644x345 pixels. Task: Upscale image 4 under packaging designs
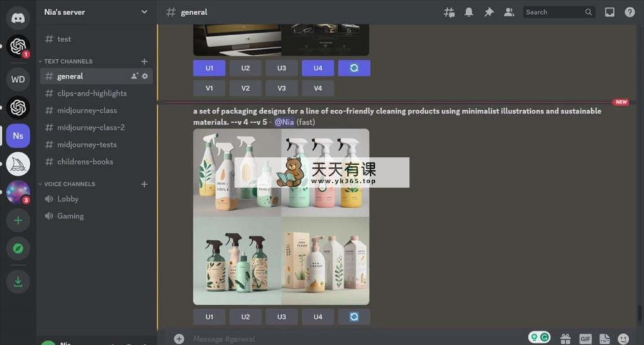[318, 317]
